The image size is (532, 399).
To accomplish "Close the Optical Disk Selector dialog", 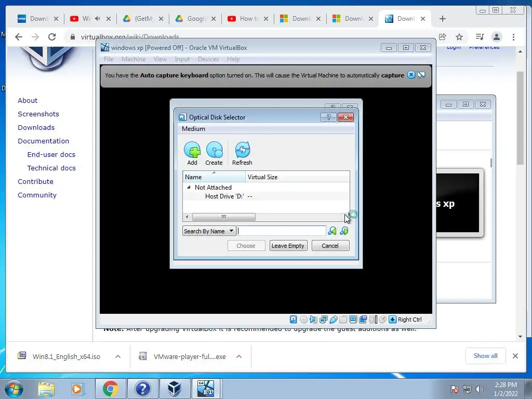I will pos(345,117).
